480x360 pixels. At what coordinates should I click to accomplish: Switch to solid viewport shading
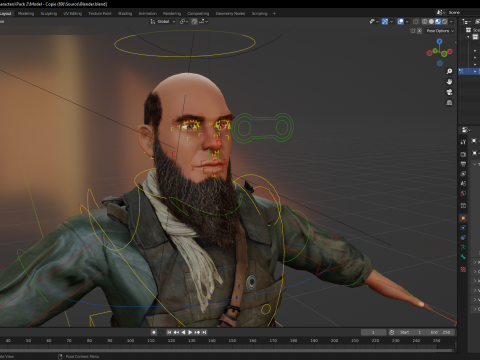(431, 22)
